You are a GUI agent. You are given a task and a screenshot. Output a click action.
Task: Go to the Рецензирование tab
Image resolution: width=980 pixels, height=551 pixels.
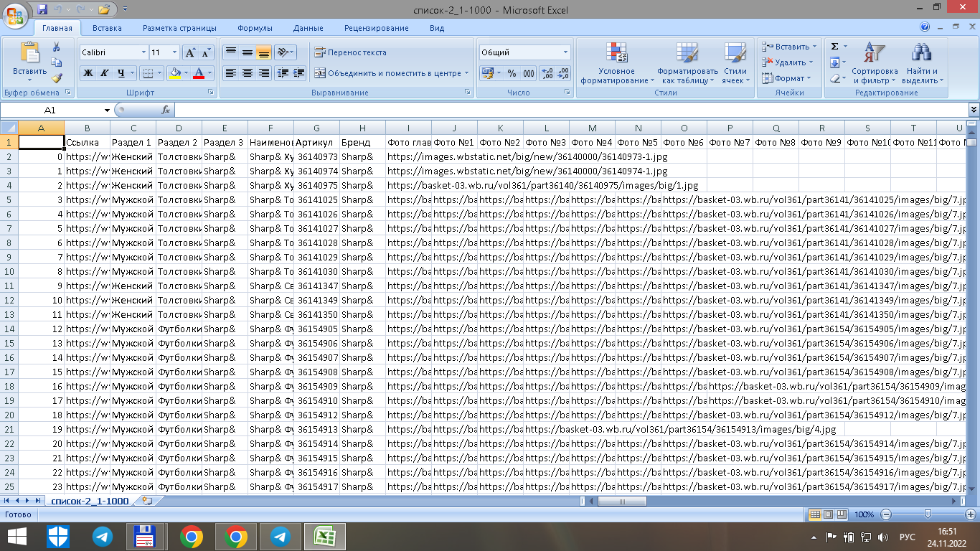376,28
